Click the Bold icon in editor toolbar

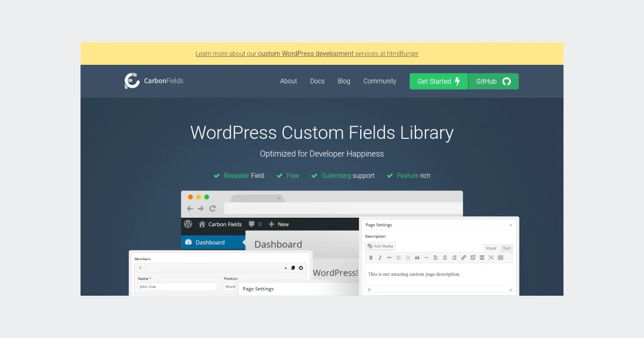371,258
